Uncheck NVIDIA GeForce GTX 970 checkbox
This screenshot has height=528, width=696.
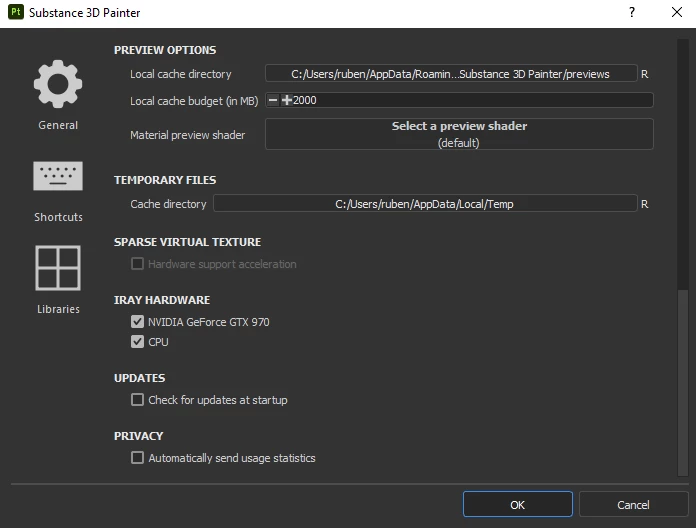[x=137, y=322]
